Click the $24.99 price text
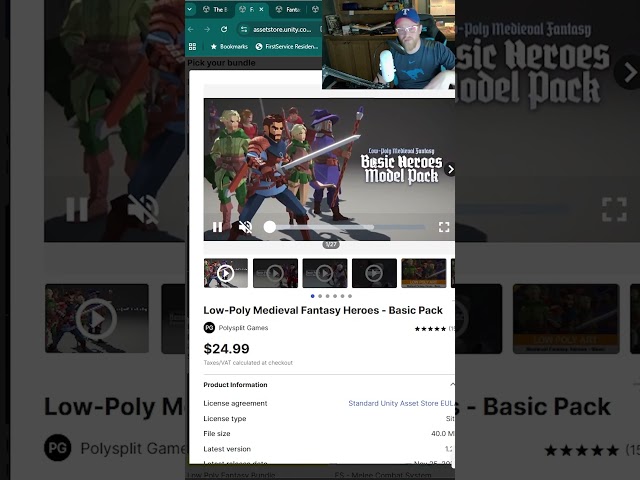 click(x=227, y=349)
